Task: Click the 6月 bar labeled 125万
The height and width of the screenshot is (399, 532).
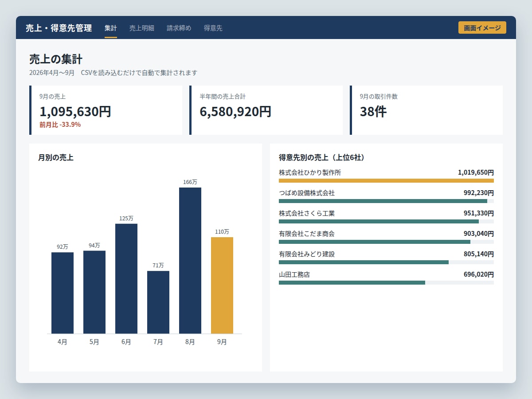Action: (x=126, y=279)
